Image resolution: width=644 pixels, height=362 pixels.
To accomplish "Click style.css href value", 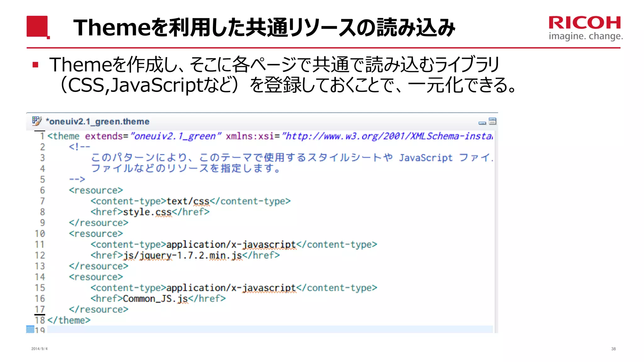I will 147,212.
